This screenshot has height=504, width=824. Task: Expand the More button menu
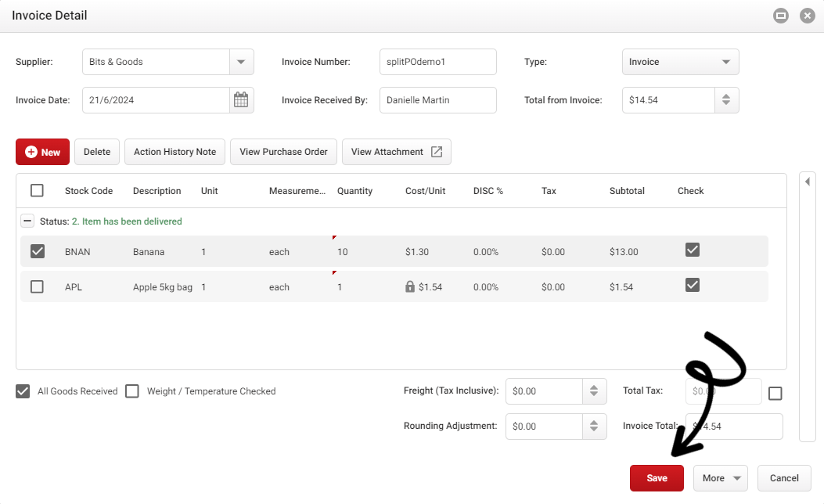point(721,478)
